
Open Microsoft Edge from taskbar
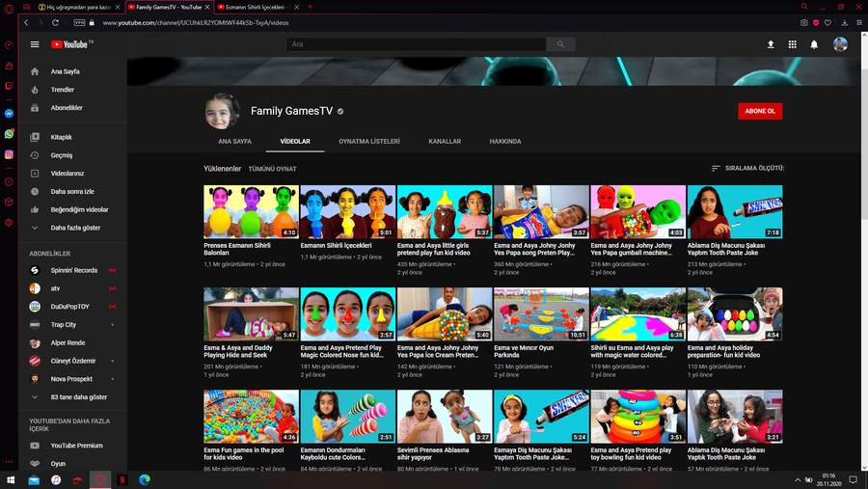click(x=145, y=480)
